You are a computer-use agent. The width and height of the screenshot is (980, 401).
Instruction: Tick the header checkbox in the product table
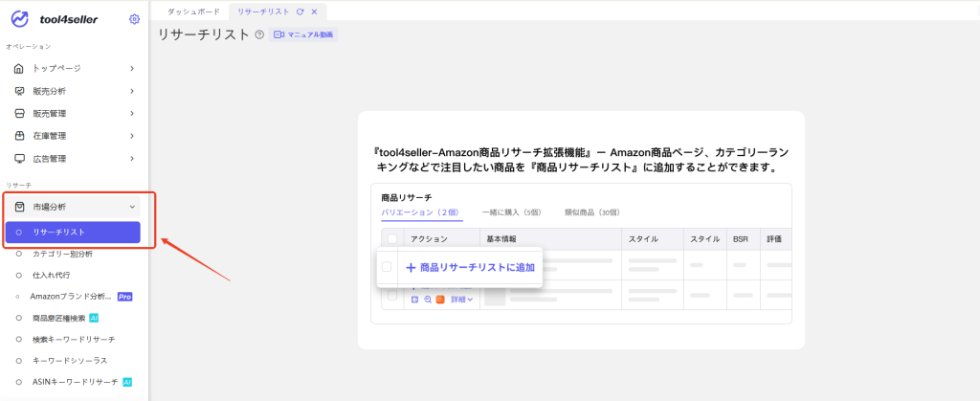tap(392, 238)
